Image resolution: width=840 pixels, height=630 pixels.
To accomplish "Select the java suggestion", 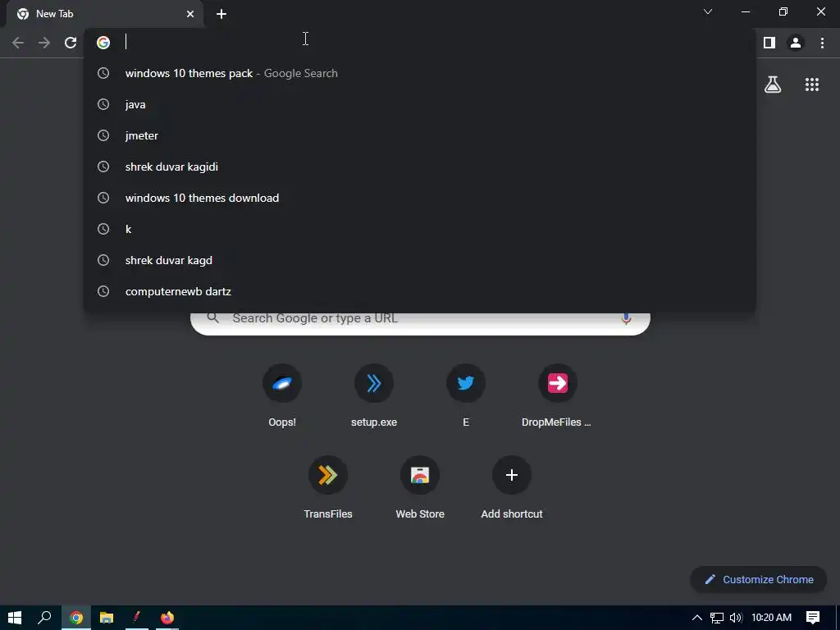I will (x=420, y=104).
